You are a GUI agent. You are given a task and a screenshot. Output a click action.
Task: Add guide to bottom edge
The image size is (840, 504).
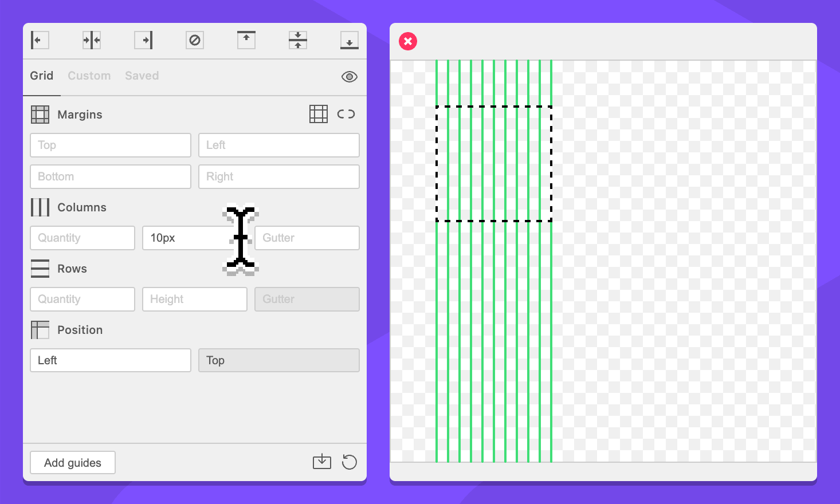coord(349,40)
